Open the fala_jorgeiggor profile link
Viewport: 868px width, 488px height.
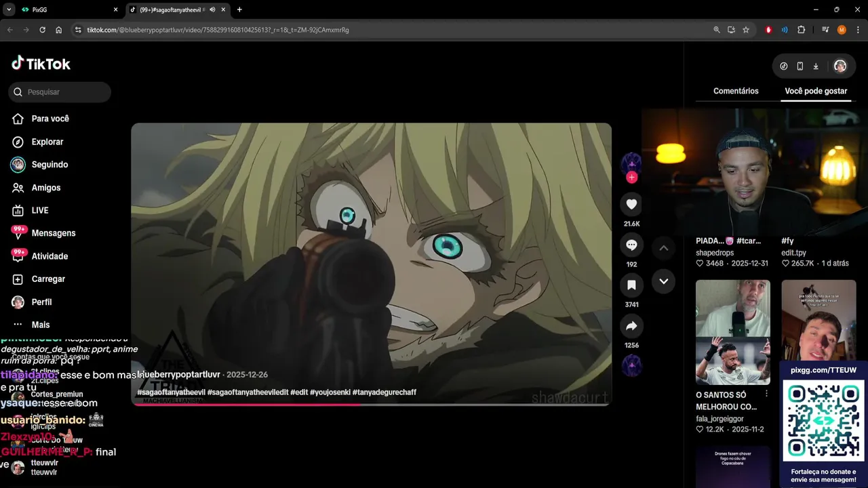719,419
